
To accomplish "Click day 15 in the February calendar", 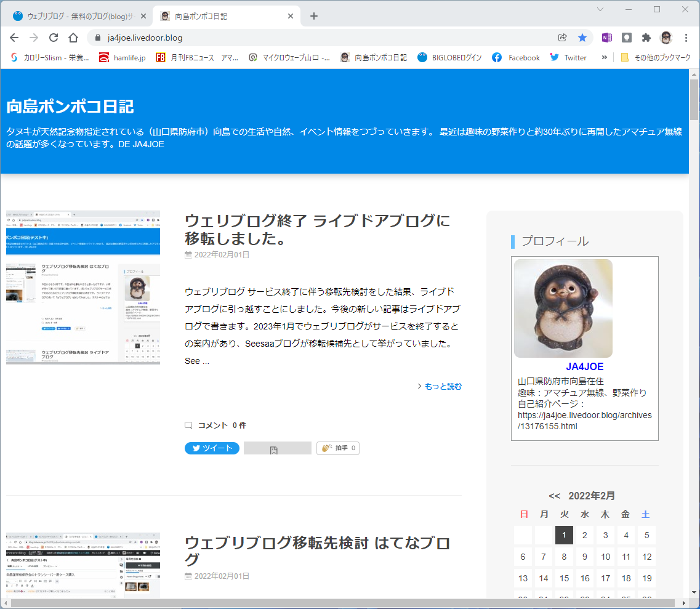I will point(564,578).
